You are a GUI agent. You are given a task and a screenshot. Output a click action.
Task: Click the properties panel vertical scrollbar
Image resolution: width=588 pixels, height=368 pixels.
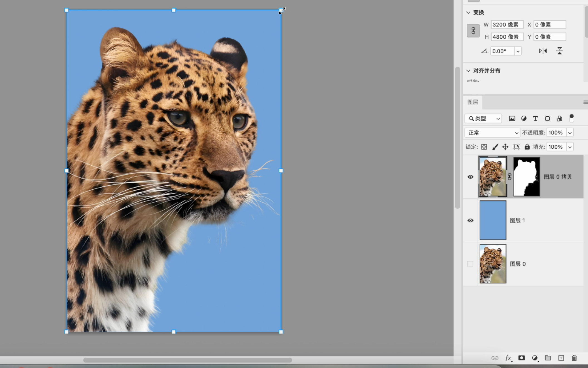pos(586,22)
